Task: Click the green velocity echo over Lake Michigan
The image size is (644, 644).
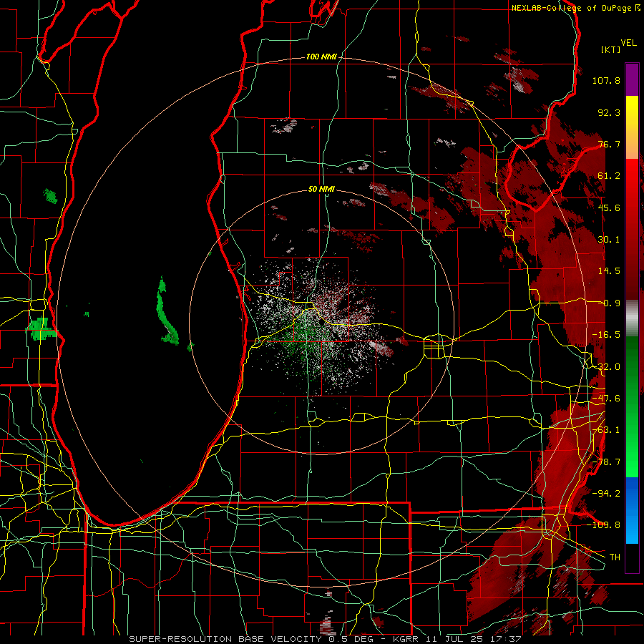Action: pyautogui.click(x=166, y=312)
